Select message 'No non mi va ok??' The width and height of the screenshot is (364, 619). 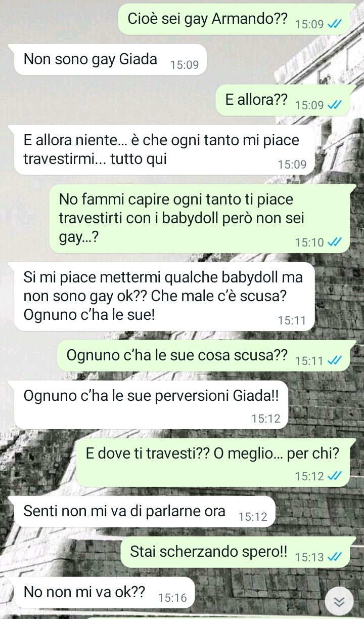click(105, 593)
